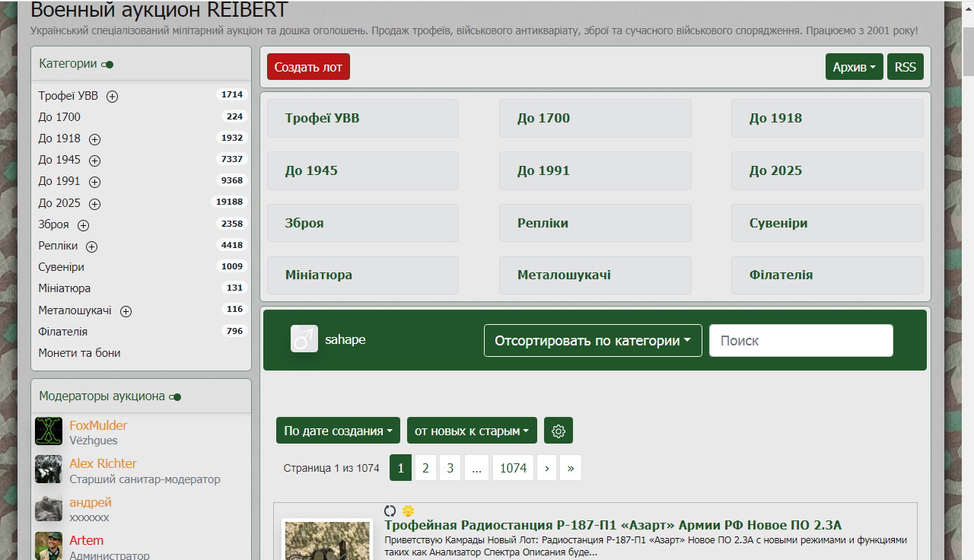
Task: Jump to last page with double arrow
Action: coord(571,468)
